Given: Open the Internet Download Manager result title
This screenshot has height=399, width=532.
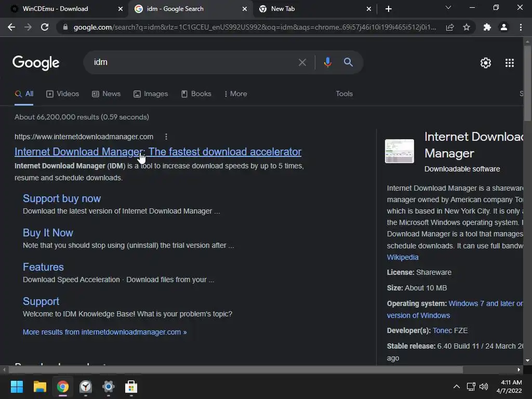Looking at the screenshot, I should point(158,152).
